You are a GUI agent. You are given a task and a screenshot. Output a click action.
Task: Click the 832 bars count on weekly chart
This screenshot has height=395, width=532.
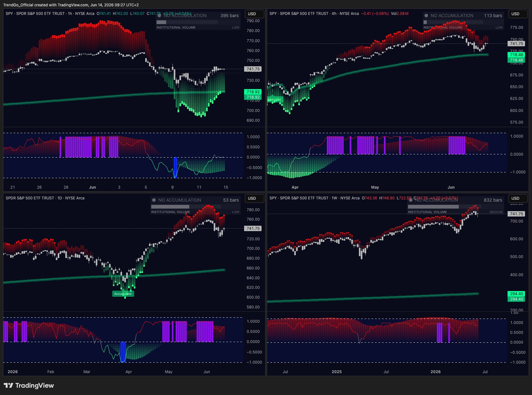pos(493,200)
